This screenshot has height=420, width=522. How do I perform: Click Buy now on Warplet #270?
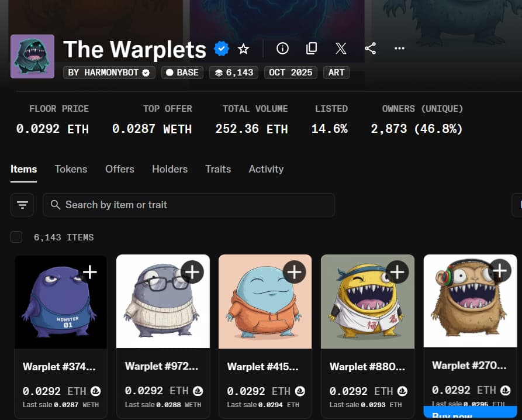click(470, 413)
